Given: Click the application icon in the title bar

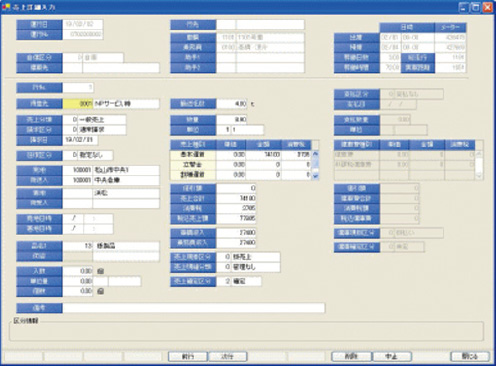Looking at the screenshot, I should pos(6,7).
